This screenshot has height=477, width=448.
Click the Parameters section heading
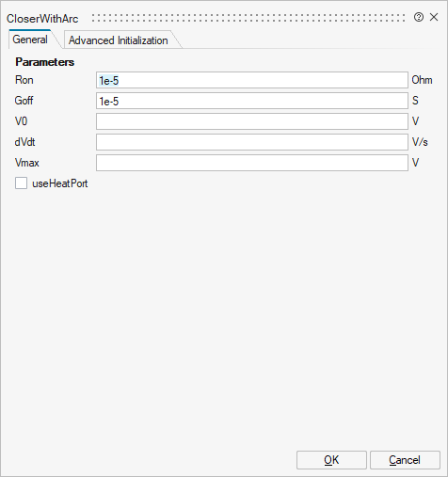click(45, 62)
